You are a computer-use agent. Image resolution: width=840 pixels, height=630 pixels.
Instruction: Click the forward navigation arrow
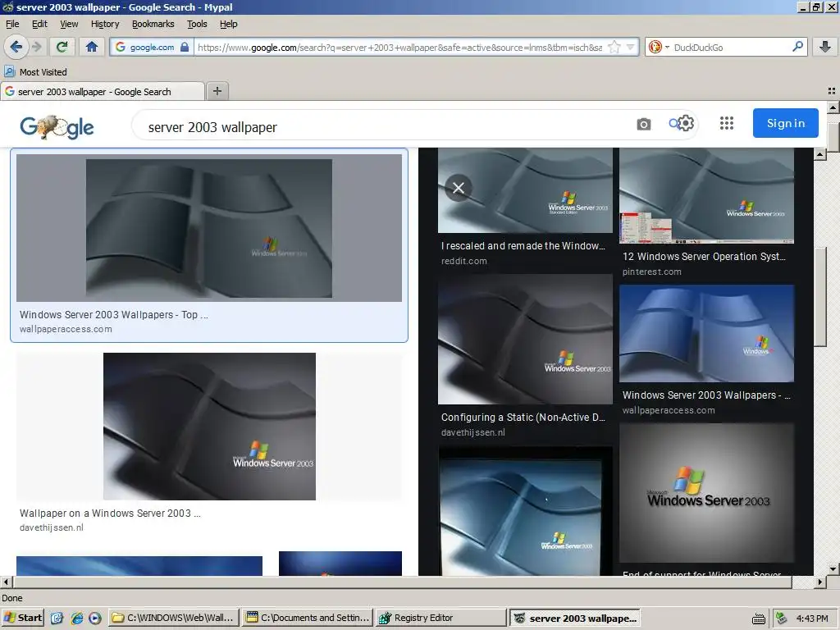pyautogui.click(x=36, y=47)
